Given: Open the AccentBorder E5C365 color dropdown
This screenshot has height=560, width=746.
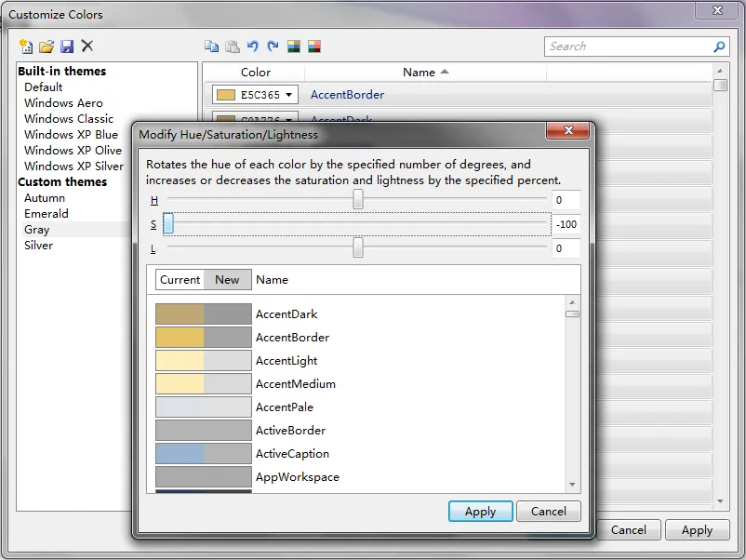Looking at the screenshot, I should (x=289, y=95).
